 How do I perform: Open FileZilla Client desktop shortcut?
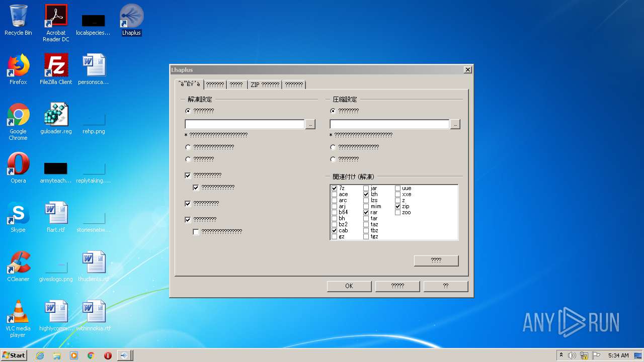click(x=56, y=70)
